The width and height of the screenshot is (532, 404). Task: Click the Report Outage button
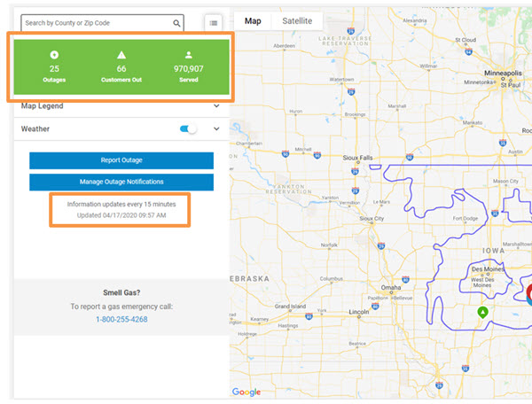click(121, 160)
